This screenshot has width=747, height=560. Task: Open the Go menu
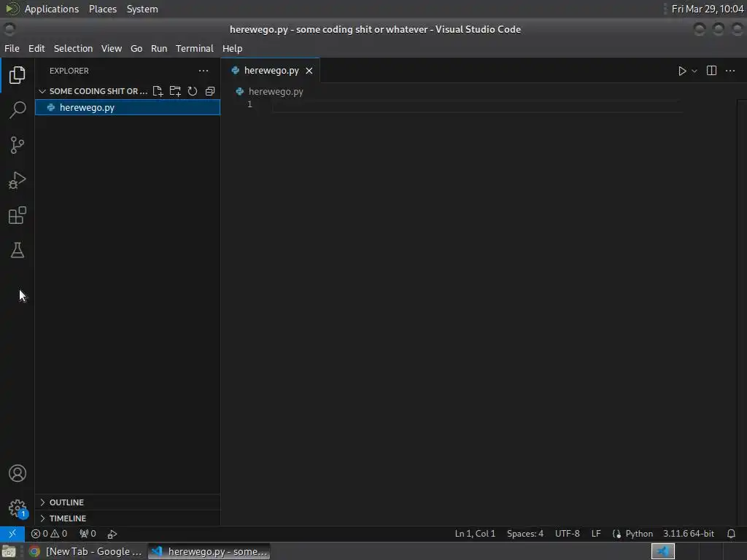[136, 49]
